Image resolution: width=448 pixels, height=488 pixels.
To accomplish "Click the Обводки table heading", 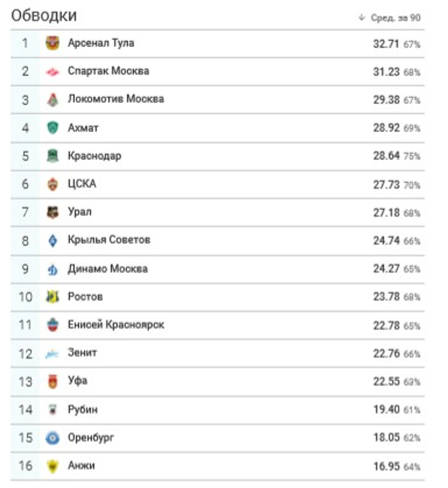I will [44, 16].
